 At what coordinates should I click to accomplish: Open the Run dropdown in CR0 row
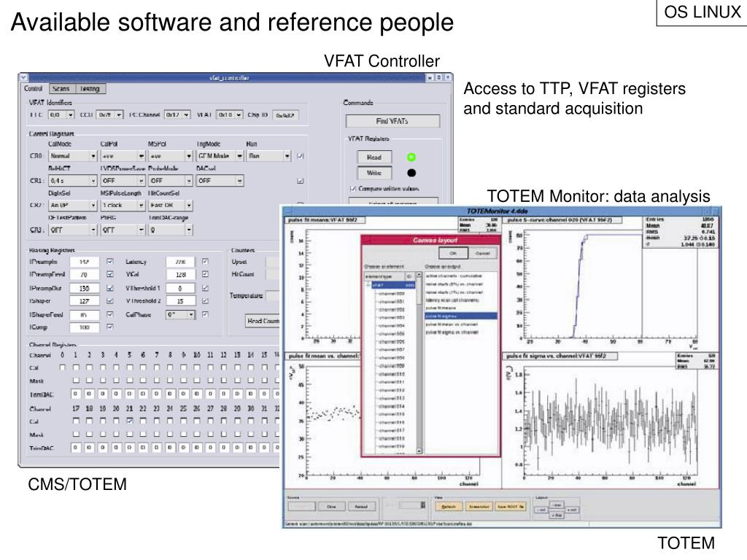coord(268,156)
